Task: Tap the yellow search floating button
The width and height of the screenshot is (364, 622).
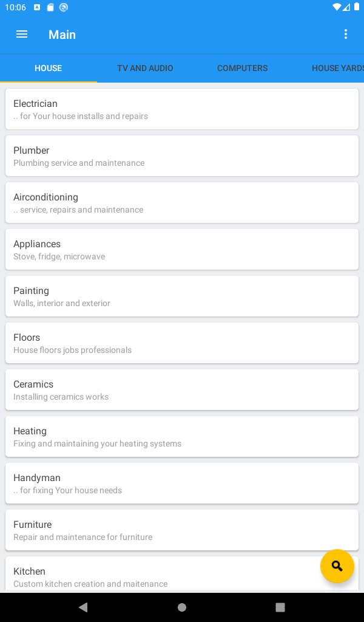Action: click(337, 566)
